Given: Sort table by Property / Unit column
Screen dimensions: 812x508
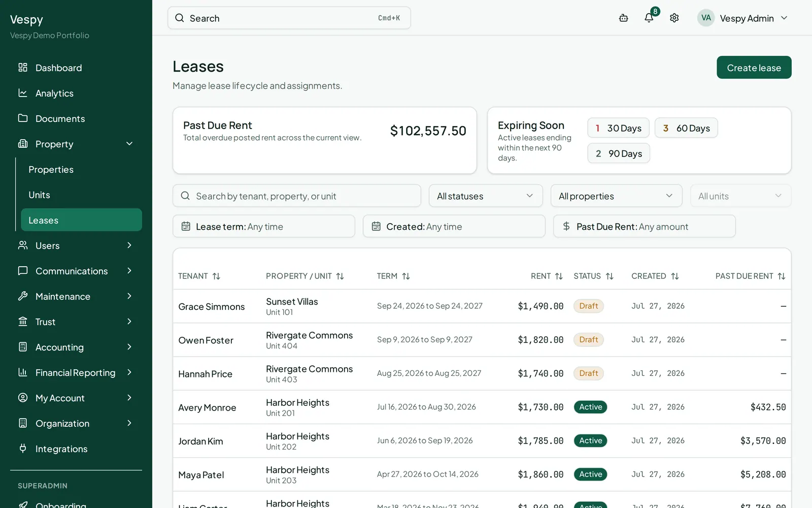Looking at the screenshot, I should (x=305, y=276).
